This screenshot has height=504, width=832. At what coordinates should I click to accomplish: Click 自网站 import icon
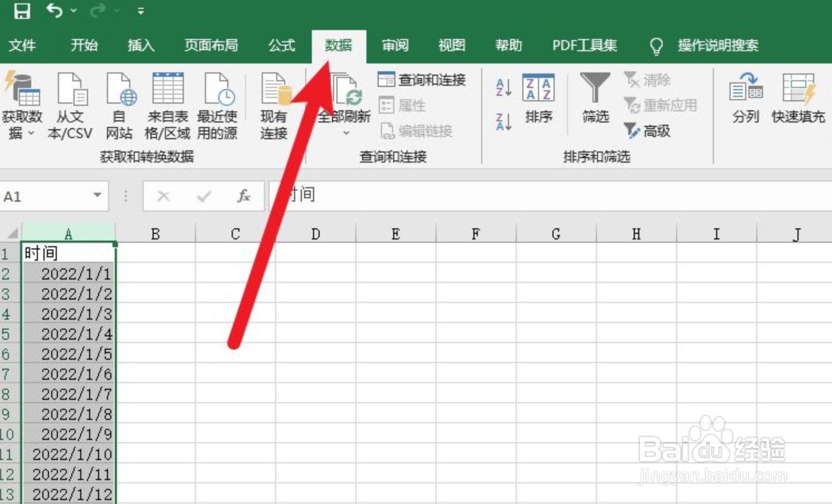click(x=120, y=106)
